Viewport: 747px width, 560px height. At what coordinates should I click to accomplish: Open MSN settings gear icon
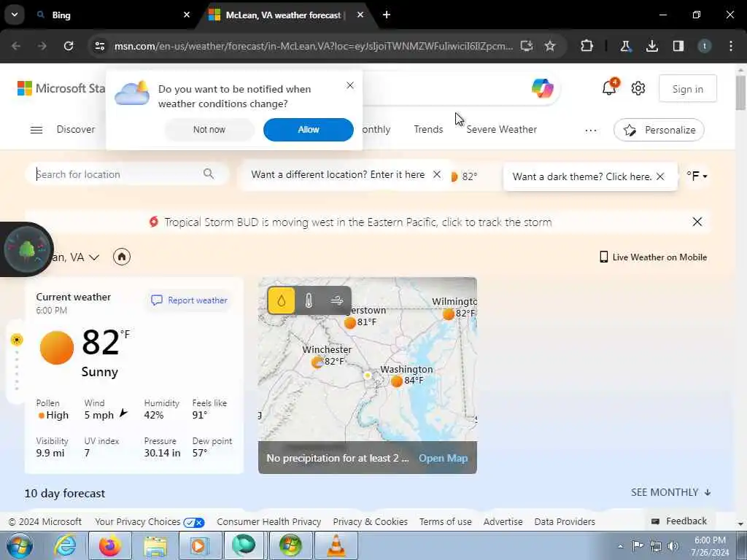point(638,88)
